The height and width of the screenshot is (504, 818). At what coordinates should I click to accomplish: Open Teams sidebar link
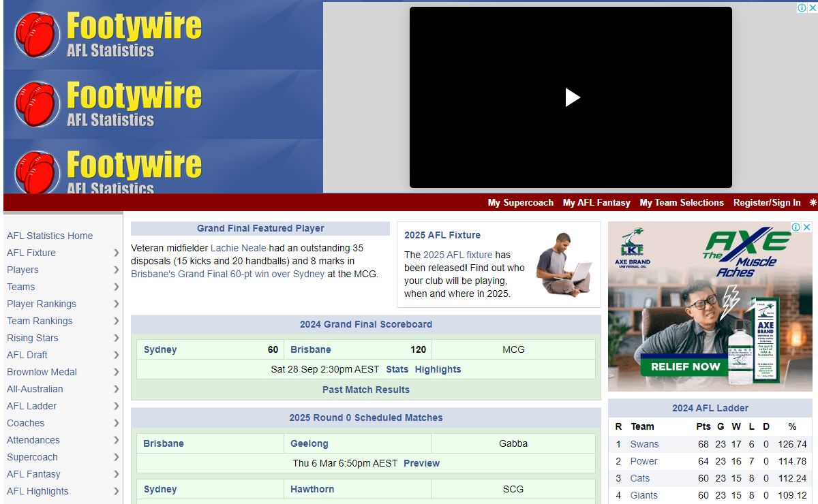pos(20,287)
